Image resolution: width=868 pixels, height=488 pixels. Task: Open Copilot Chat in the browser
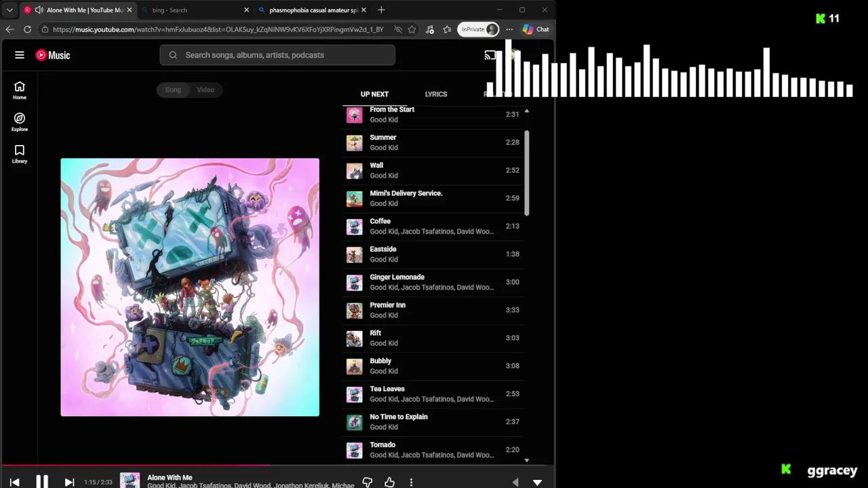coord(536,29)
